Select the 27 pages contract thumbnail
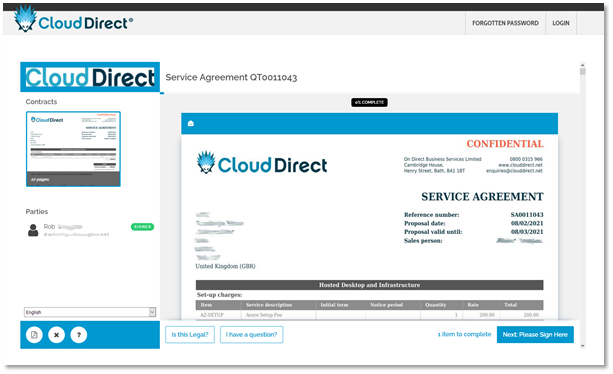Image resolution: width=613 pixels, height=374 pixels. pos(73,149)
